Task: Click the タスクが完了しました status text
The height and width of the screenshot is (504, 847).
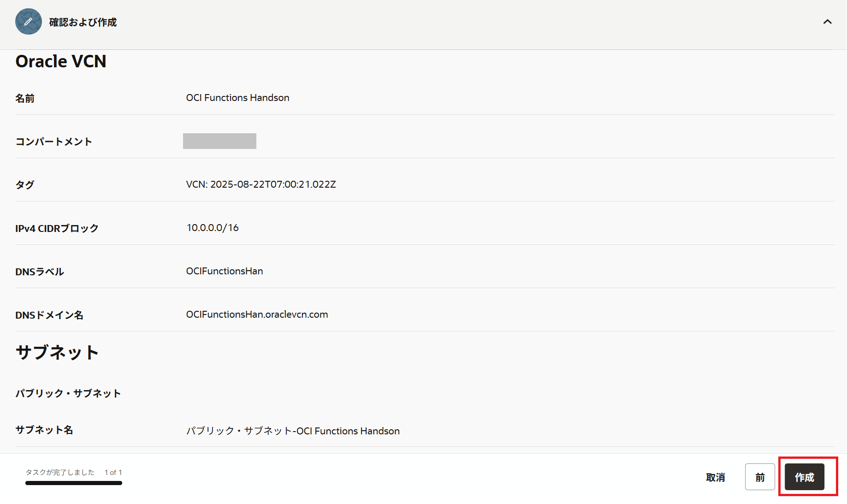Action: 60,472
